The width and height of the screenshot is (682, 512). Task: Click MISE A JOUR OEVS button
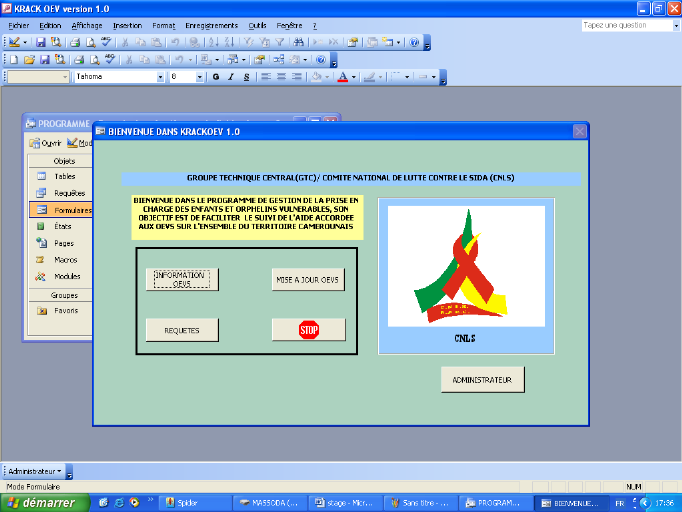coord(308,280)
